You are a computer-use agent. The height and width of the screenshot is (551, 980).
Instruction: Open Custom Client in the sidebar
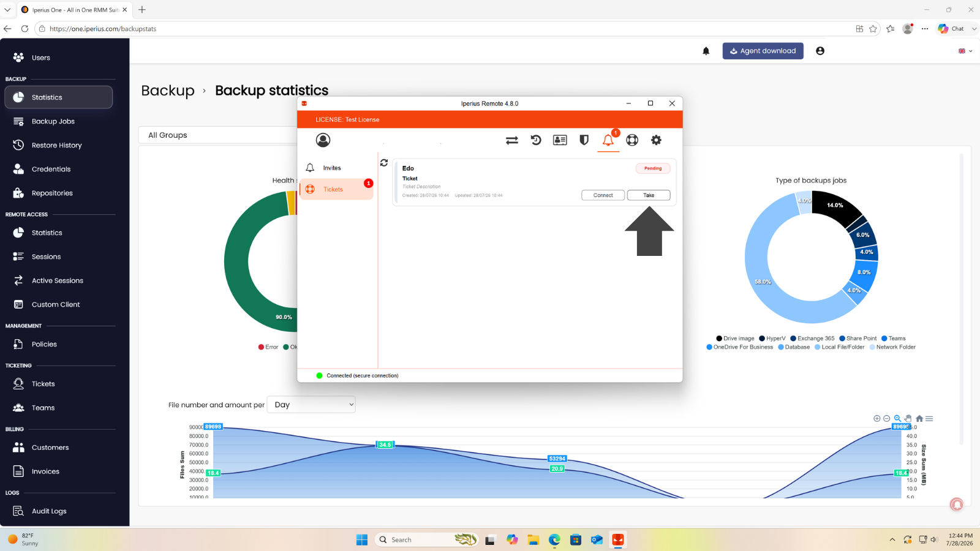(59, 304)
